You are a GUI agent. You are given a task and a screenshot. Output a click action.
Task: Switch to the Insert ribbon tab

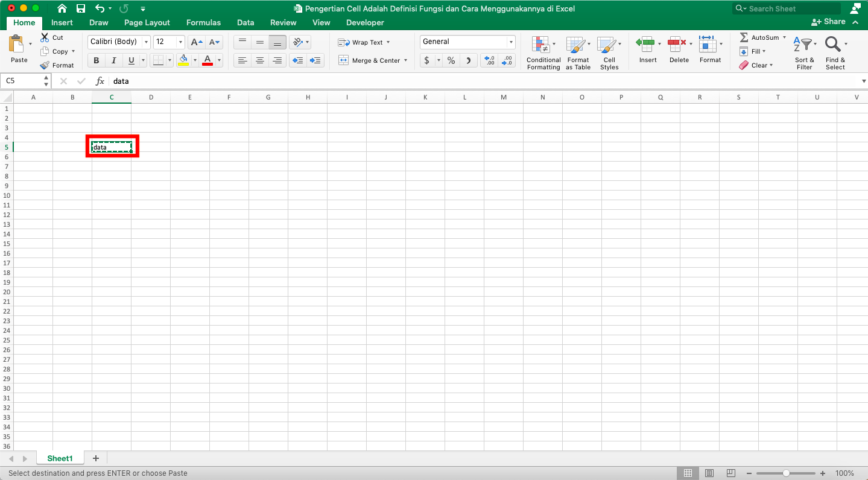click(x=62, y=22)
